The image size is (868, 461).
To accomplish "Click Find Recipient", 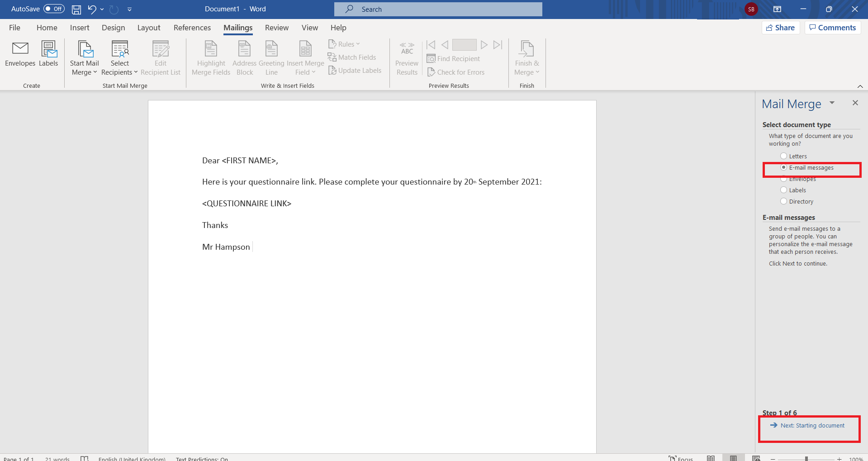I will [453, 58].
